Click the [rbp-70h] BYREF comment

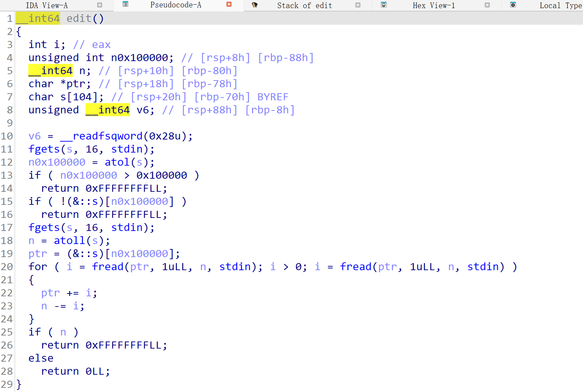241,97
